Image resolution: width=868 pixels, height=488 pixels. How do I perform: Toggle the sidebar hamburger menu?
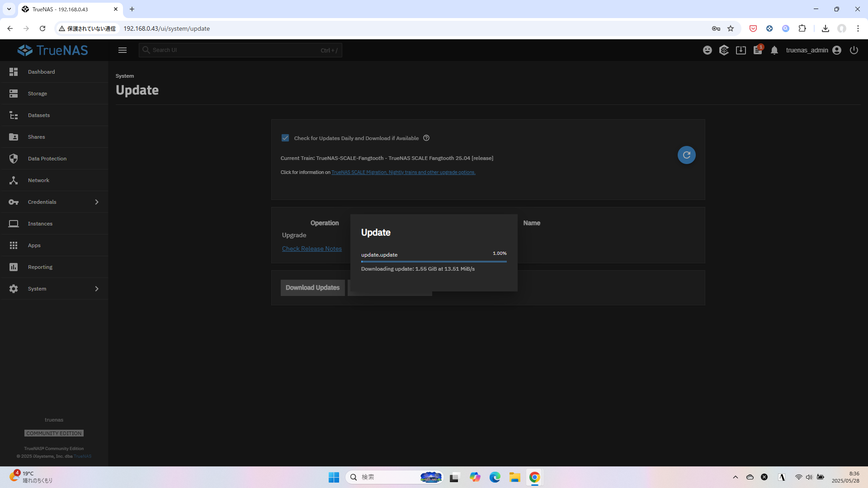(123, 50)
